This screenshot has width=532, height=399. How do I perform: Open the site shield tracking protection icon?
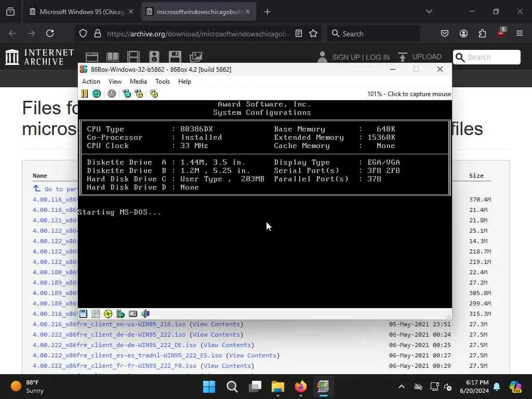point(83,33)
